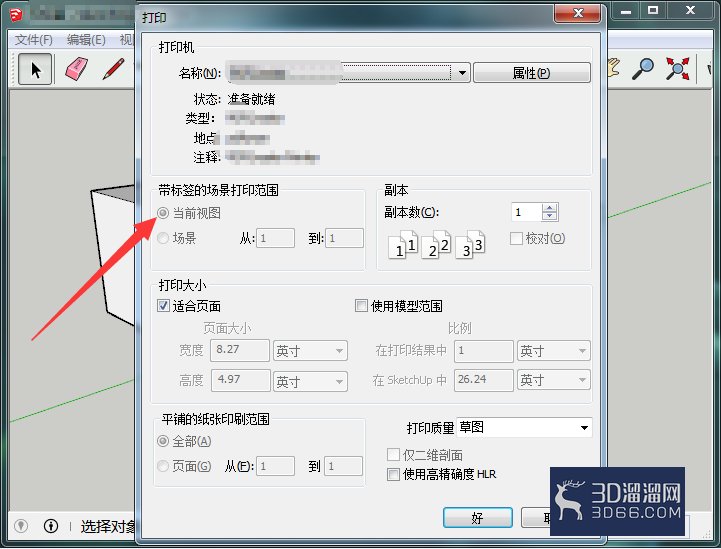This screenshot has width=721, height=549.
Task: Click the geolocation status icon
Action: tap(21, 526)
